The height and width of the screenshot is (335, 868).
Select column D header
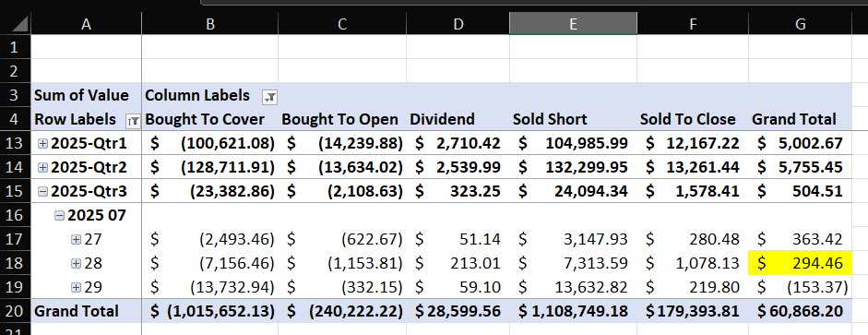point(458,23)
